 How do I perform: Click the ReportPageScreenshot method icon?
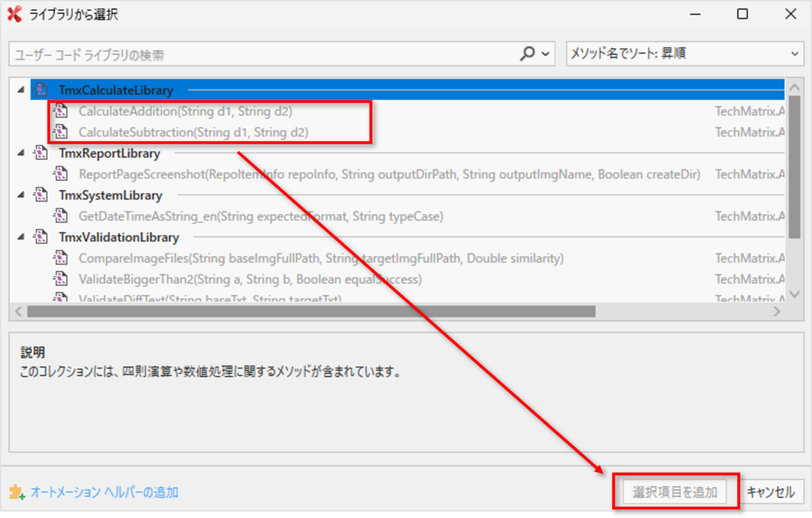[61, 174]
